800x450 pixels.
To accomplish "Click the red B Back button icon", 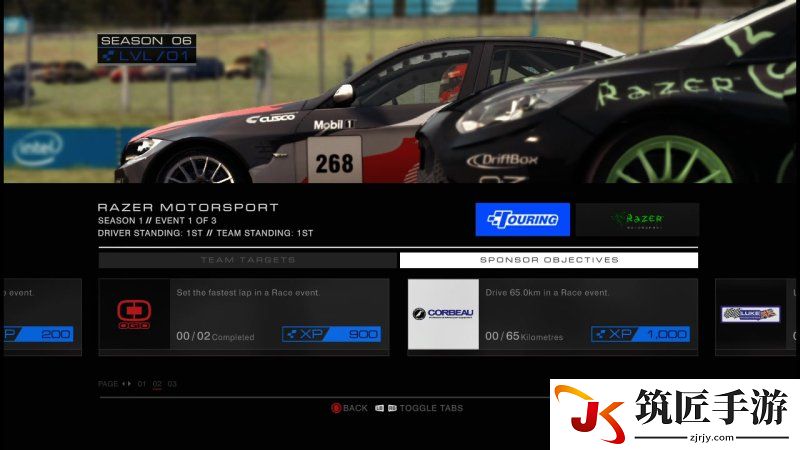I will pyautogui.click(x=336, y=408).
